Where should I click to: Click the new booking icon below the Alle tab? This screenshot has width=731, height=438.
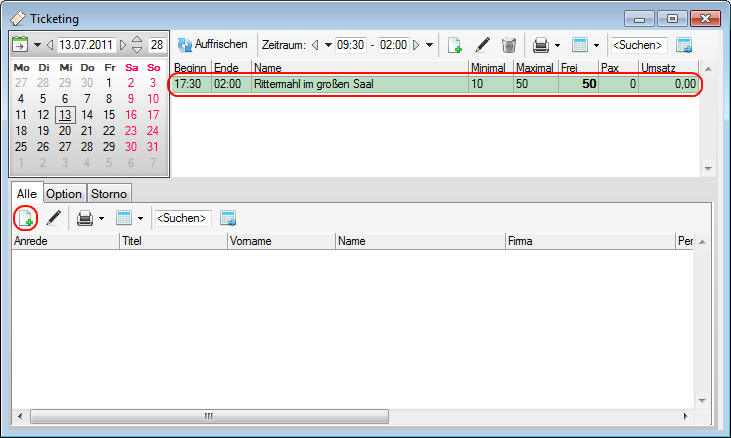tap(25, 217)
